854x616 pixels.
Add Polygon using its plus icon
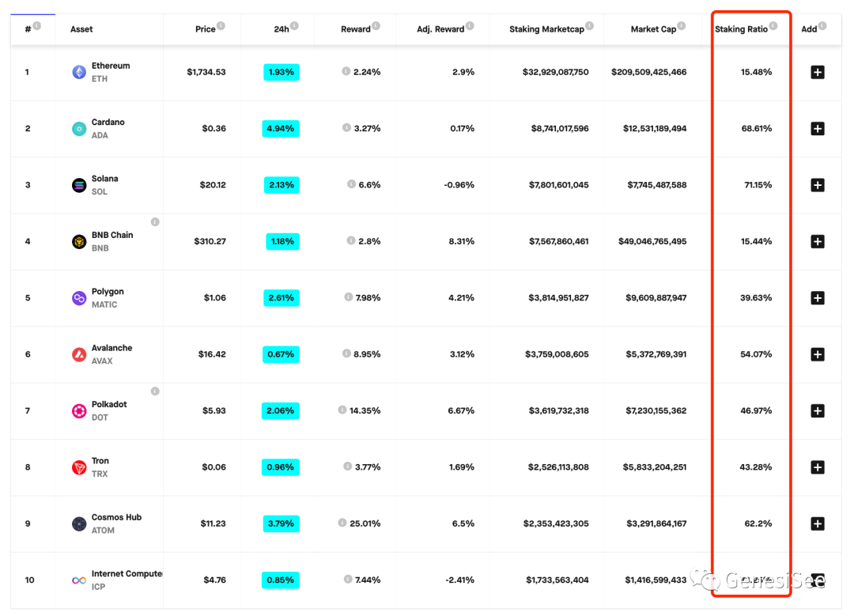tap(817, 298)
